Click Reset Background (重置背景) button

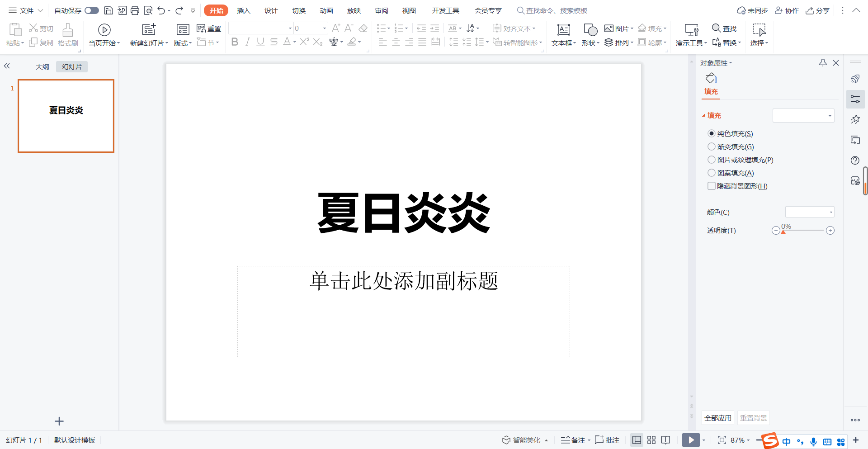(754, 418)
